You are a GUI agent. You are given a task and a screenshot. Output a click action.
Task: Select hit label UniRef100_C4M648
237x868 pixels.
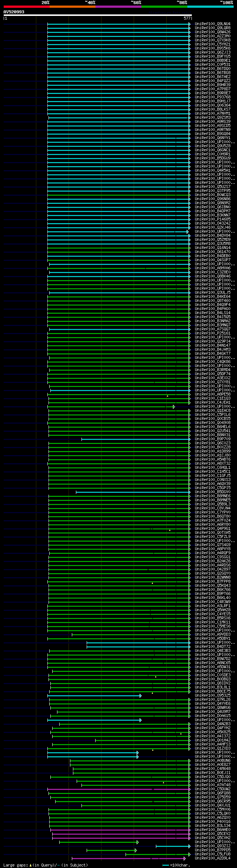213,769
